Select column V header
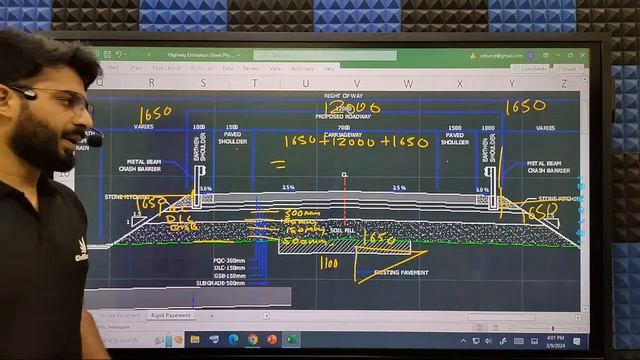The image size is (640, 360). tap(357, 84)
